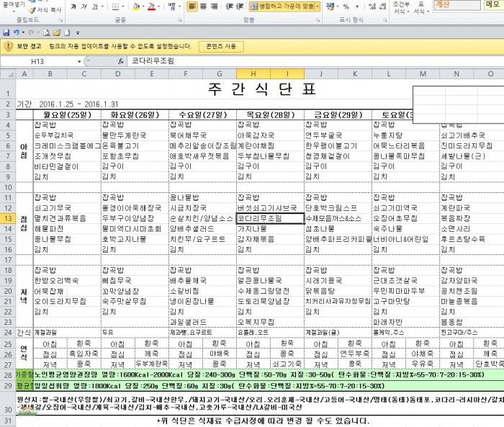The height and width of the screenshot is (427, 504).
Task: Undo the last action
Action: (16, 32)
